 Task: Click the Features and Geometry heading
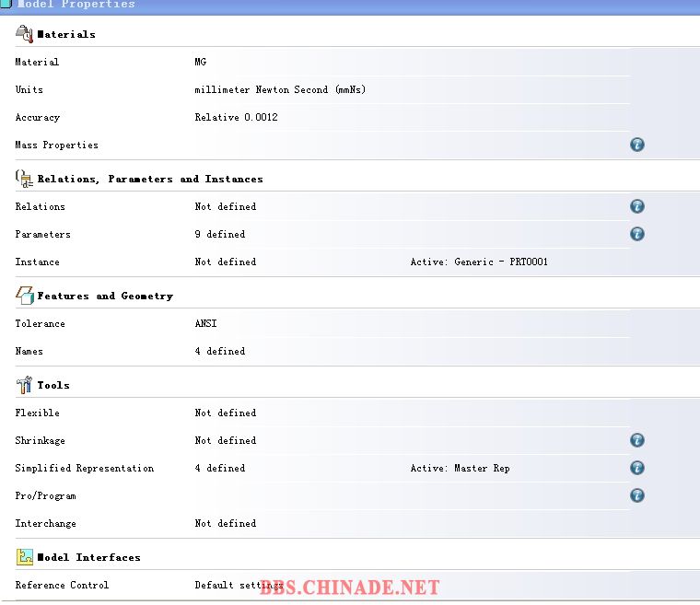pos(105,296)
